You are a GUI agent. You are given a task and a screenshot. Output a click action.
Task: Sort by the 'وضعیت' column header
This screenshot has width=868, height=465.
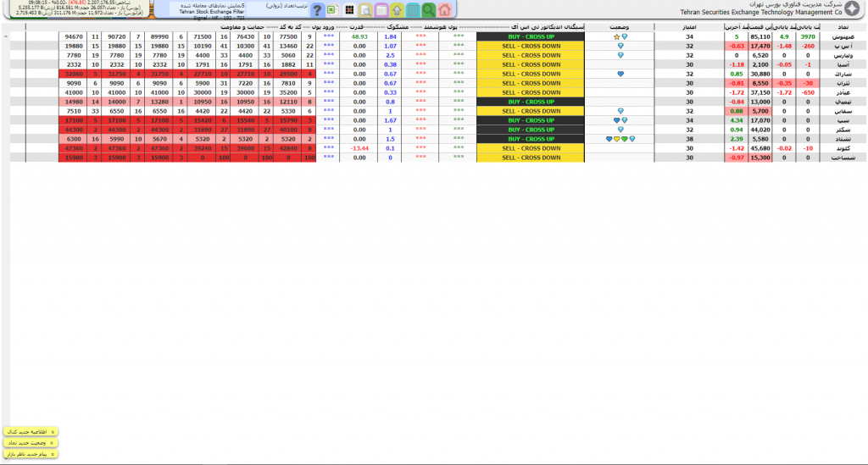[620, 28]
